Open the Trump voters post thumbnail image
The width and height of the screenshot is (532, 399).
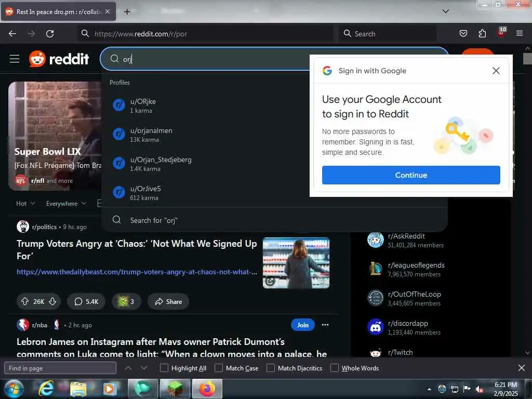click(296, 263)
